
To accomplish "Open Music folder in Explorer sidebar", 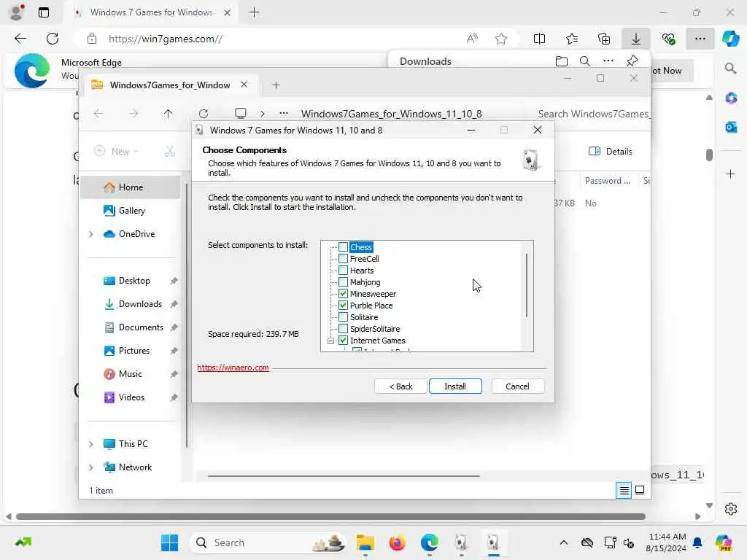I will [130, 374].
